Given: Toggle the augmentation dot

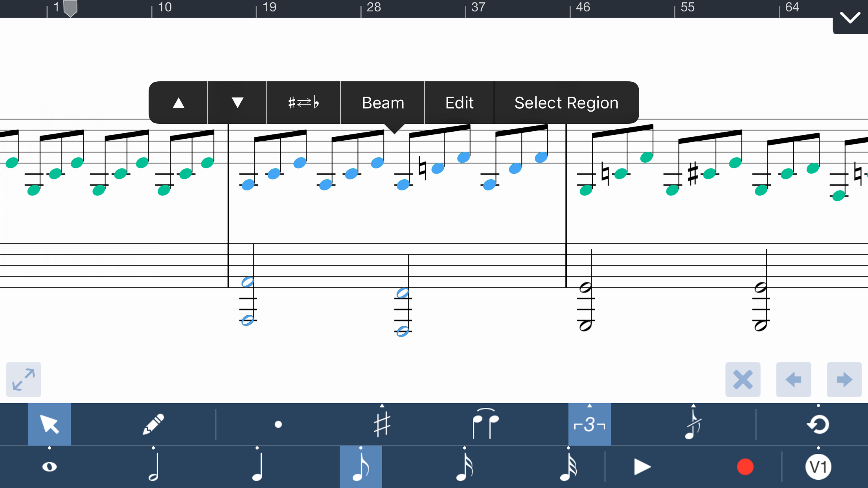Looking at the screenshot, I should 278,424.
